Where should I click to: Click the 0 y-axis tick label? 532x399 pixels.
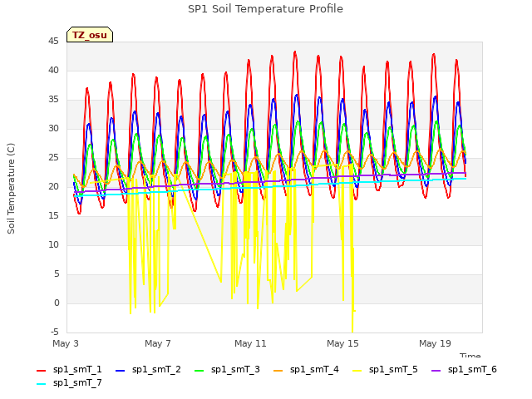tap(57, 303)
